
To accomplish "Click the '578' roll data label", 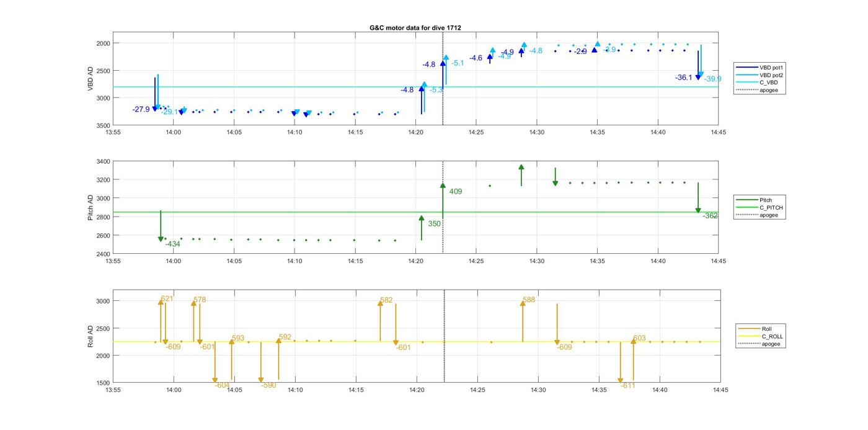I will [x=200, y=300].
